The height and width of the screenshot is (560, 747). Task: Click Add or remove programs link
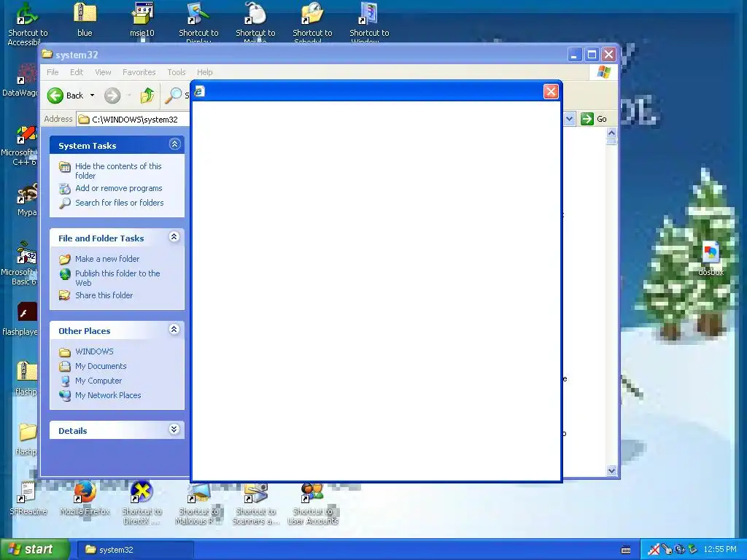pos(119,188)
